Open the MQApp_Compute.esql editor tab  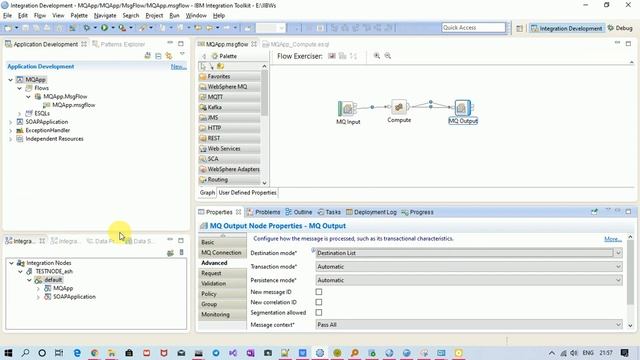(x=296, y=44)
